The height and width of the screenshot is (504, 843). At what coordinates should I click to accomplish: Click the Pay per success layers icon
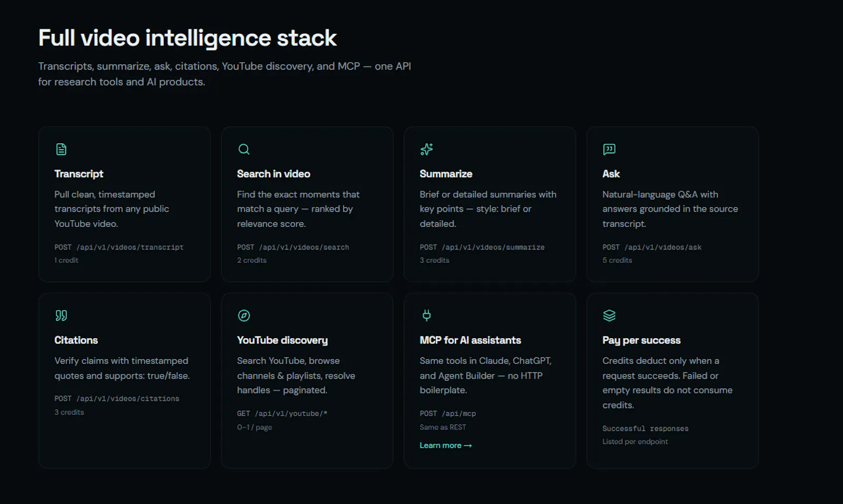pyautogui.click(x=609, y=316)
